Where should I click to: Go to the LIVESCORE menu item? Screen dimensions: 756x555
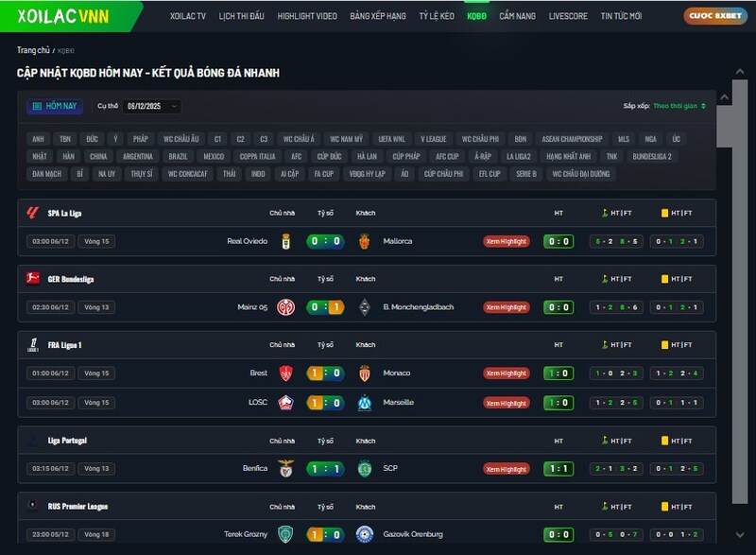pyautogui.click(x=568, y=16)
